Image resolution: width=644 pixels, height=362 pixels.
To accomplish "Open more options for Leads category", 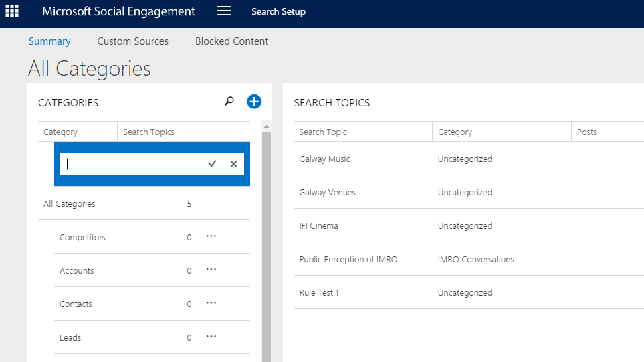I will [x=211, y=337].
